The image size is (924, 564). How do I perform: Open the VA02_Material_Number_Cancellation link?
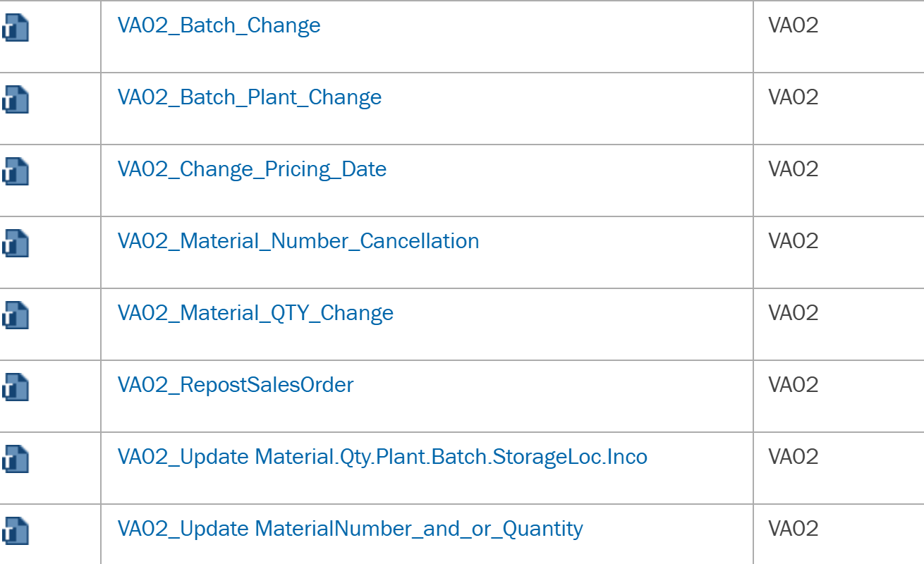(298, 242)
